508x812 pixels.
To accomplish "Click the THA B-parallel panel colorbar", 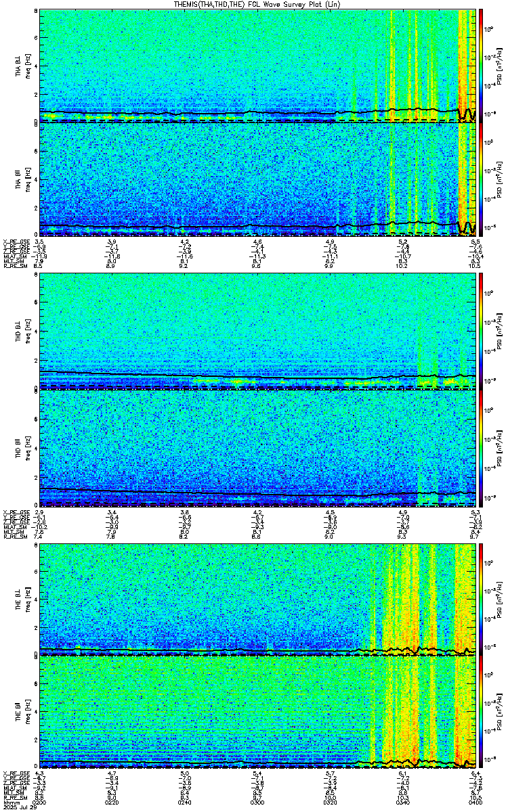I will tap(481, 179).
